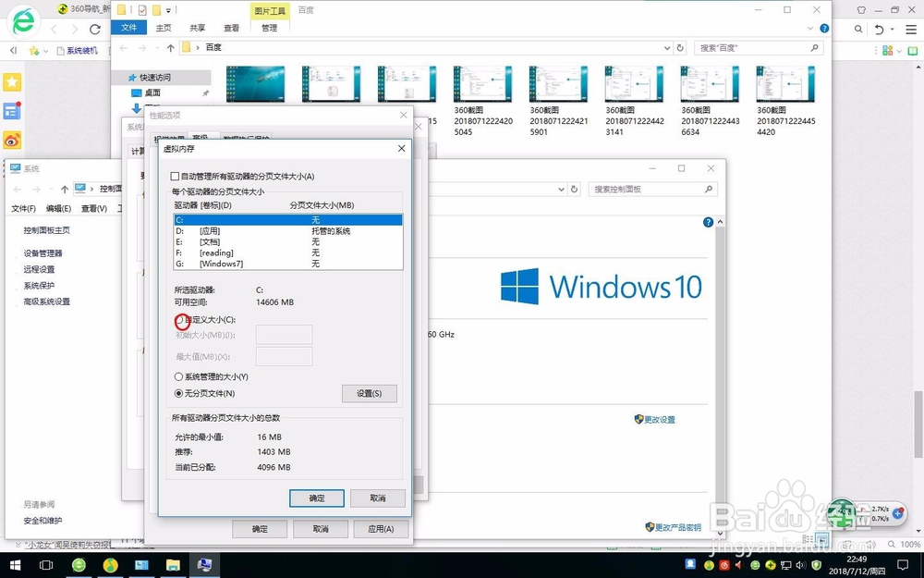Click 确定 in the Virtual Memory dialog

point(317,498)
